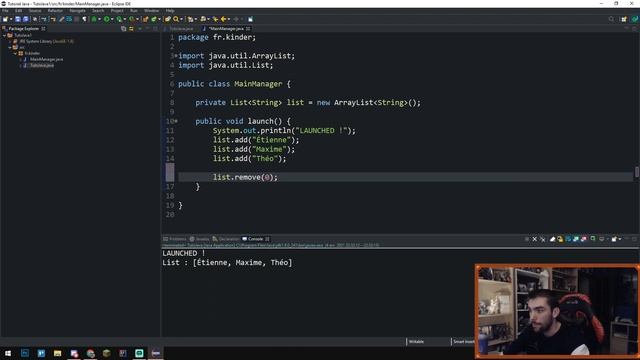This screenshot has height=360, width=640.
Task: Open Chrome from the taskbar
Action: 90,353
